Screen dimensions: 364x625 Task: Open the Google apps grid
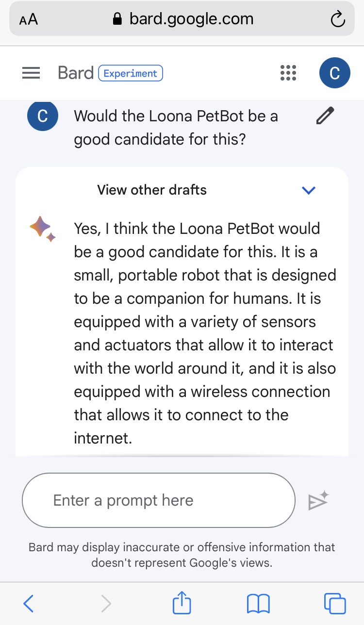click(288, 73)
